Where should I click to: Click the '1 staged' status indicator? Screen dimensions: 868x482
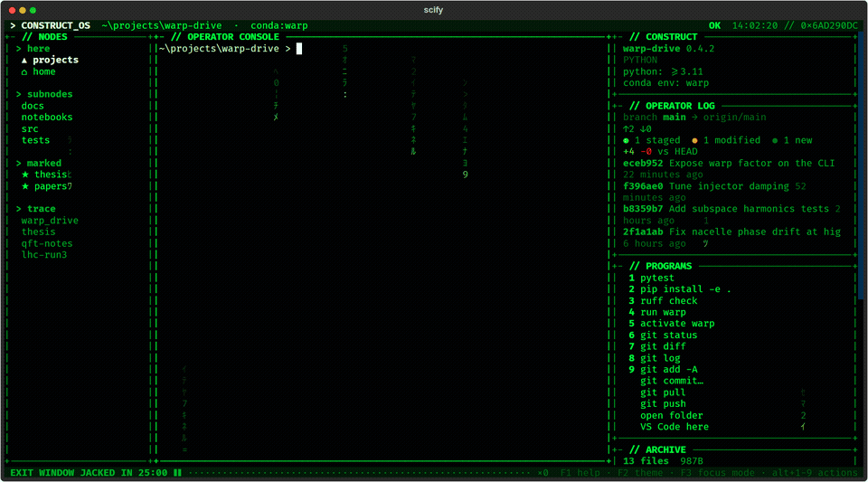pyautogui.click(x=652, y=140)
